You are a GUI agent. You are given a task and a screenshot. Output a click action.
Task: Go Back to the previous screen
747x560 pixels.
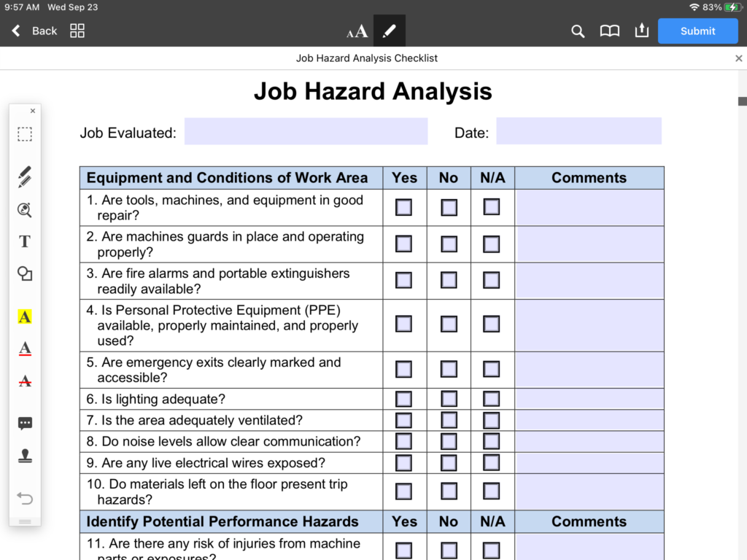pos(35,31)
